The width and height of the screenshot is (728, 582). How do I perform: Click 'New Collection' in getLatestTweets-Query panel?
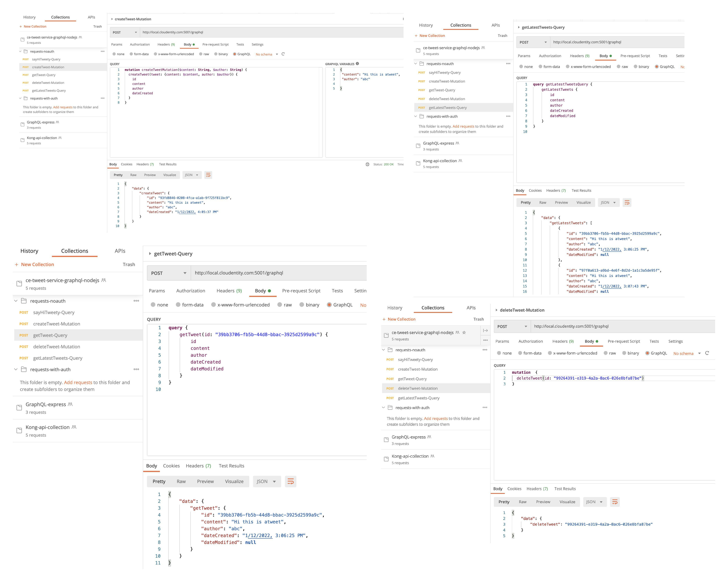click(x=432, y=36)
